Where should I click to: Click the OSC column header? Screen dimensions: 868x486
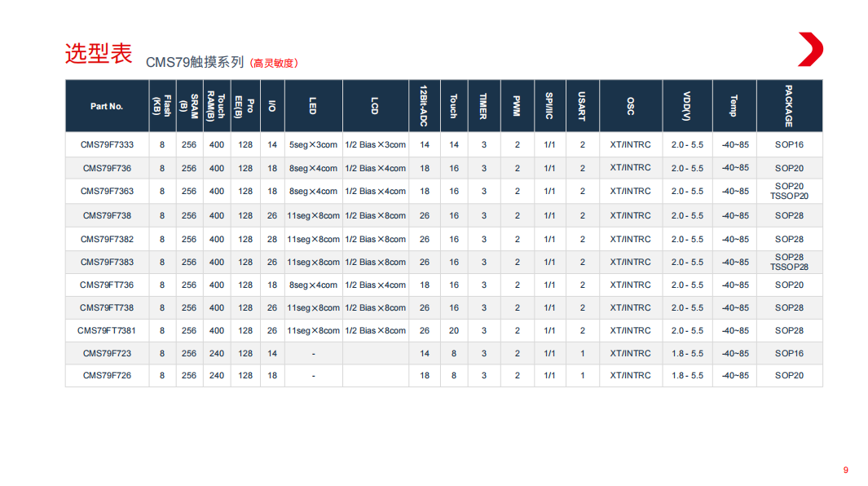pos(630,106)
